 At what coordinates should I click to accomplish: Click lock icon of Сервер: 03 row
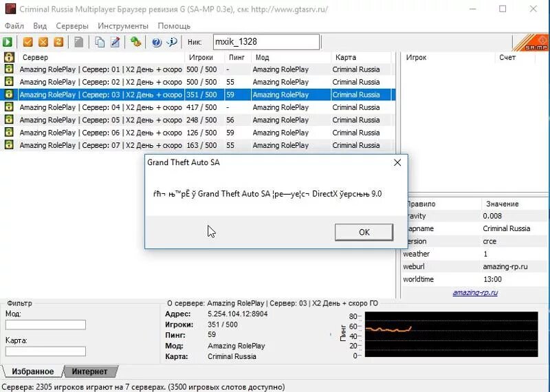point(9,94)
